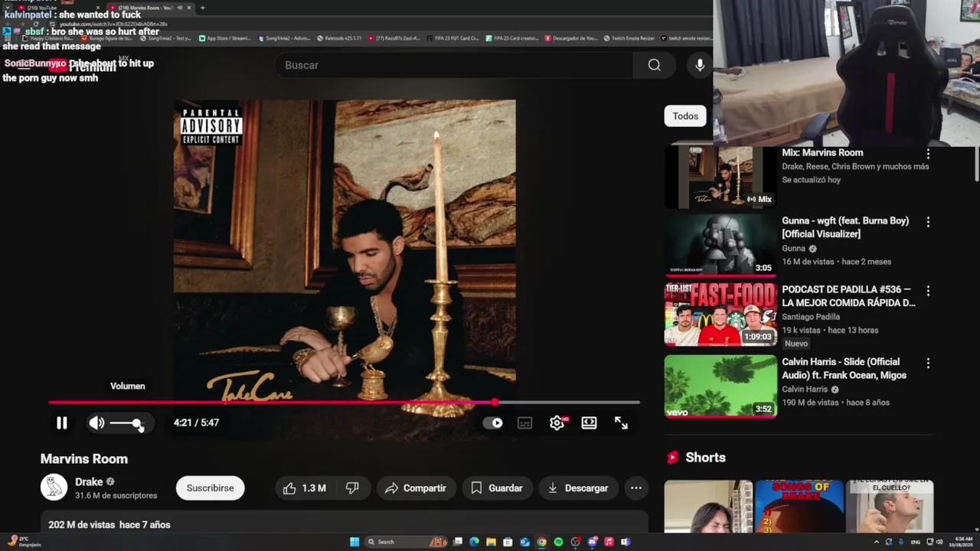Dislike the video
This screenshot has width=980, height=551.
click(352, 488)
